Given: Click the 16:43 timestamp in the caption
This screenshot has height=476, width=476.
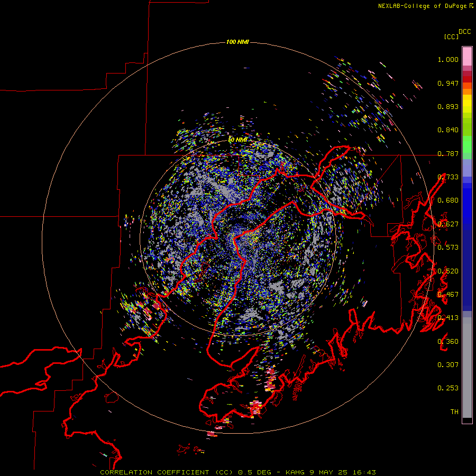Looking at the screenshot, I should (364, 472).
